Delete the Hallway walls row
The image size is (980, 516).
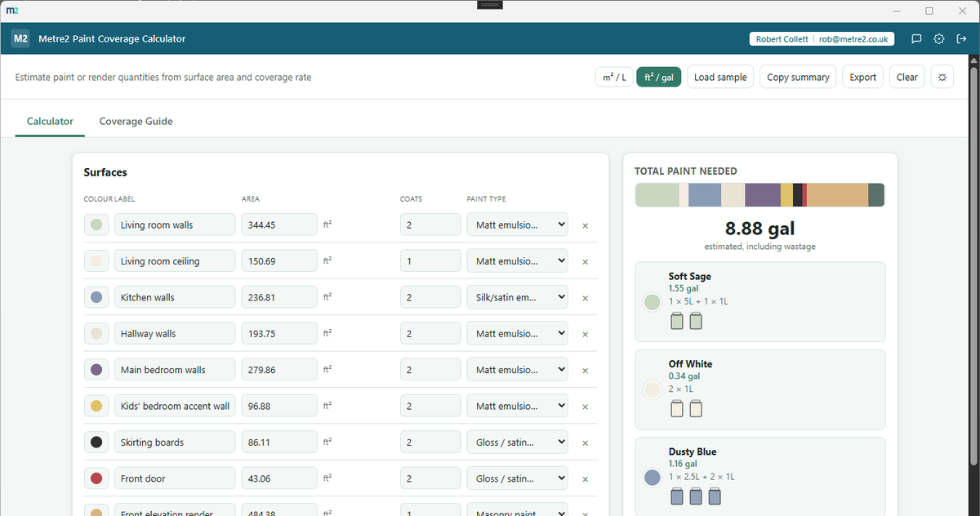(x=585, y=334)
